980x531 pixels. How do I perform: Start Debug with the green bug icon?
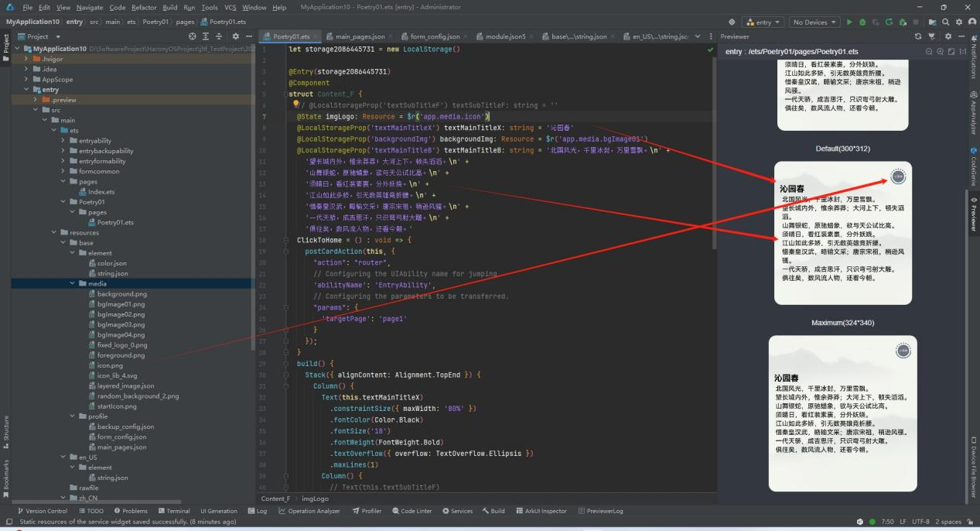tap(862, 21)
